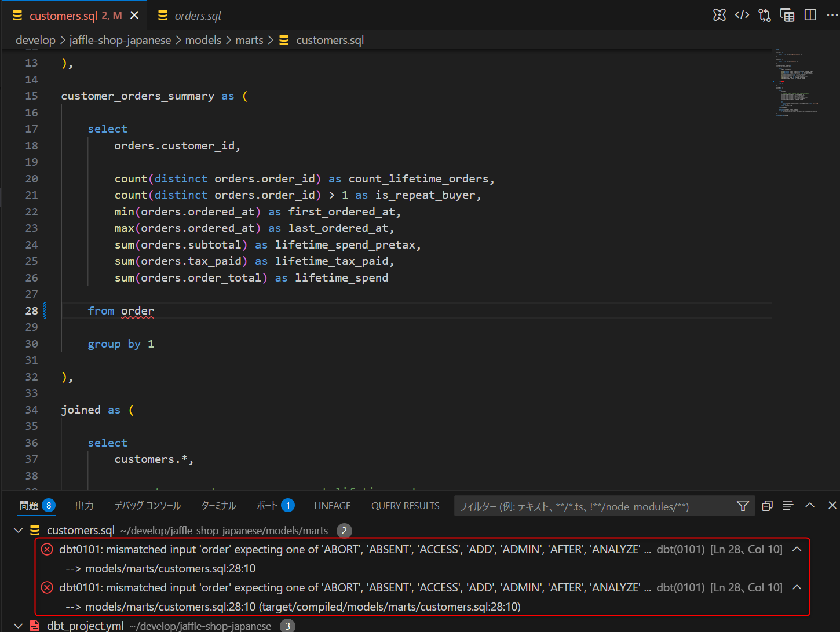Click the customers.sql database icon in problems

click(x=35, y=530)
